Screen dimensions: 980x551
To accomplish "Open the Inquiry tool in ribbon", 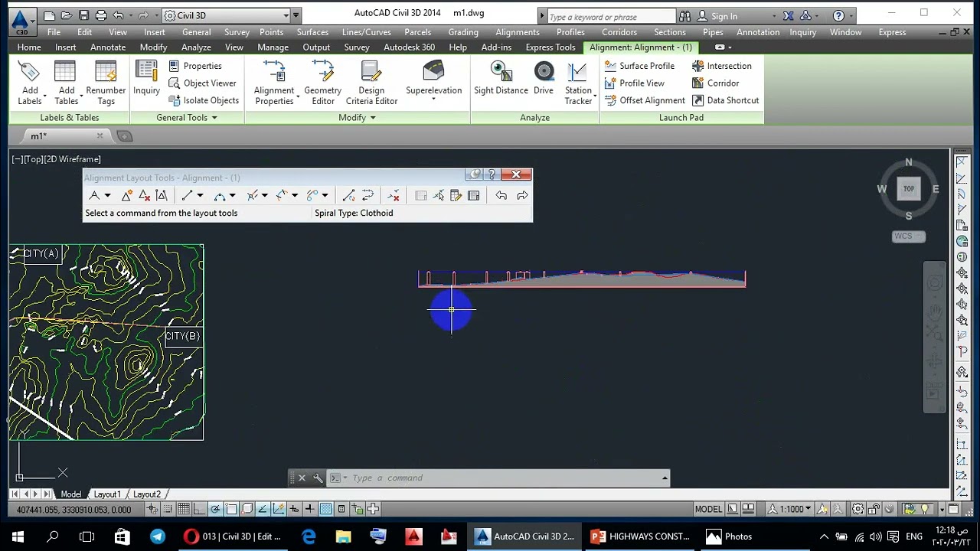I will point(146,79).
